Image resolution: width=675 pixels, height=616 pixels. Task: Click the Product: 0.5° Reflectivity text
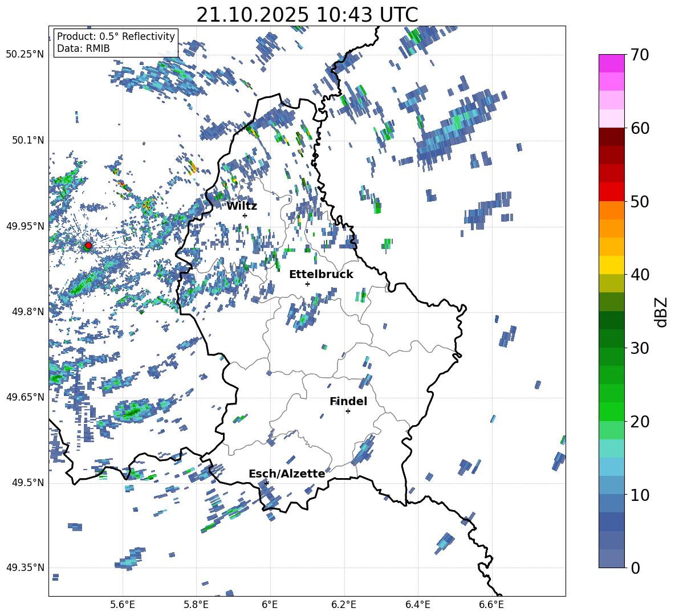point(116,36)
